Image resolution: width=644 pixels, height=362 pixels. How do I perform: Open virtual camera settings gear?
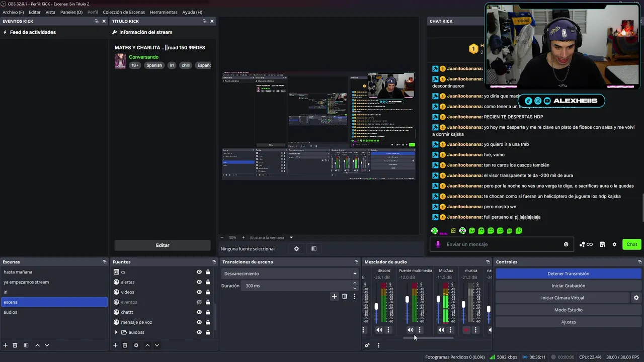636,298
